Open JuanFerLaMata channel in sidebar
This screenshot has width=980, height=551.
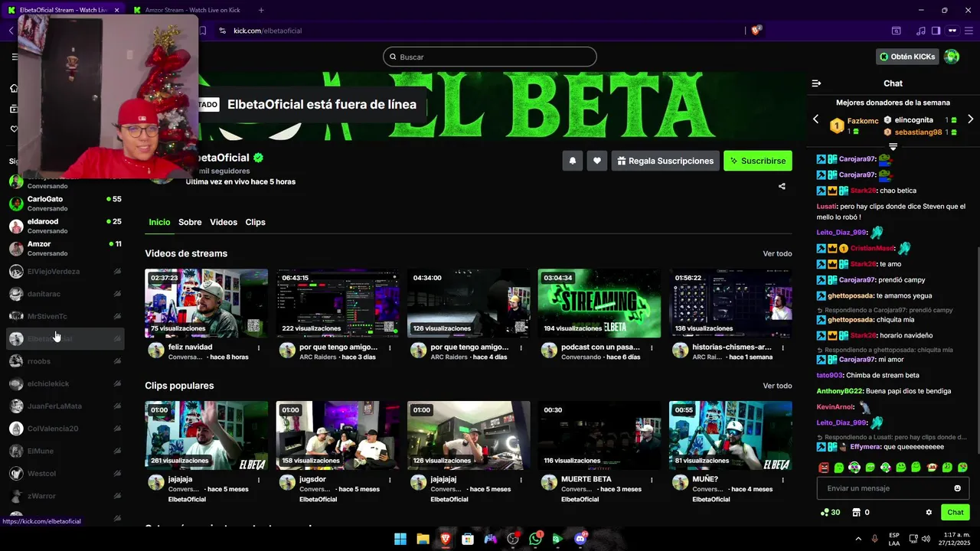point(66,406)
